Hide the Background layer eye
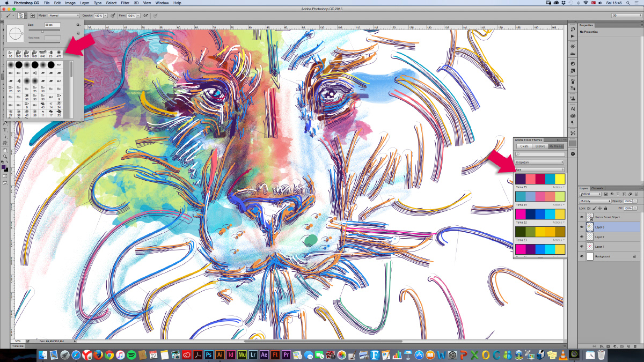Viewport: 644px width, 362px height. (582, 256)
